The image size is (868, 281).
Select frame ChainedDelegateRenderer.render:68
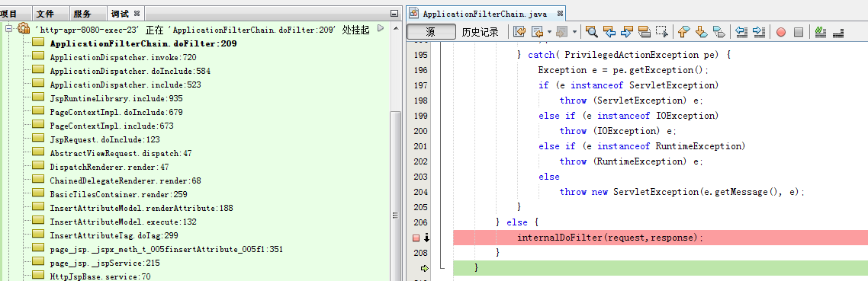(x=125, y=181)
